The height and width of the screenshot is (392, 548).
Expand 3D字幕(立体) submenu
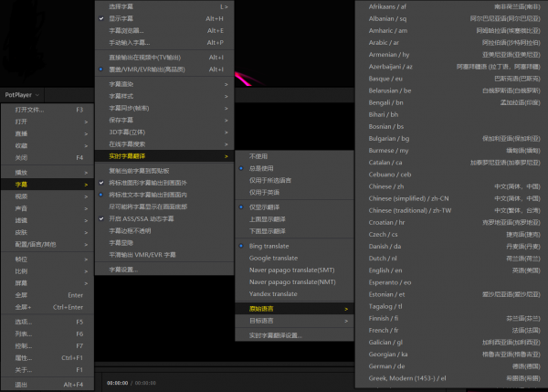(x=164, y=132)
